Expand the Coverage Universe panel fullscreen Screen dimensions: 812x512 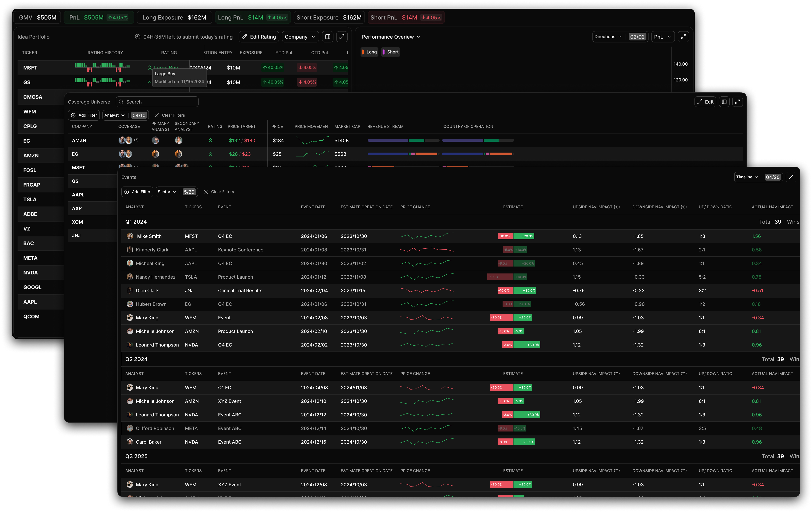(x=737, y=102)
